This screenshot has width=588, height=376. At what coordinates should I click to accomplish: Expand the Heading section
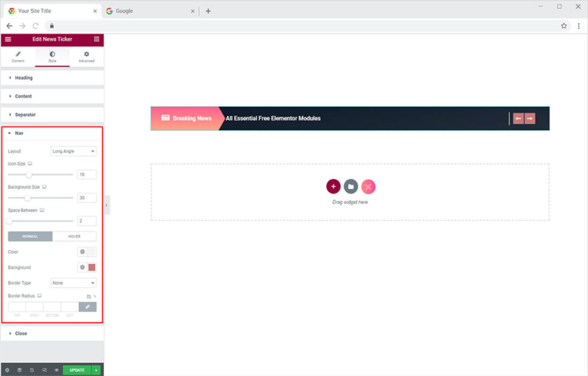click(x=24, y=78)
